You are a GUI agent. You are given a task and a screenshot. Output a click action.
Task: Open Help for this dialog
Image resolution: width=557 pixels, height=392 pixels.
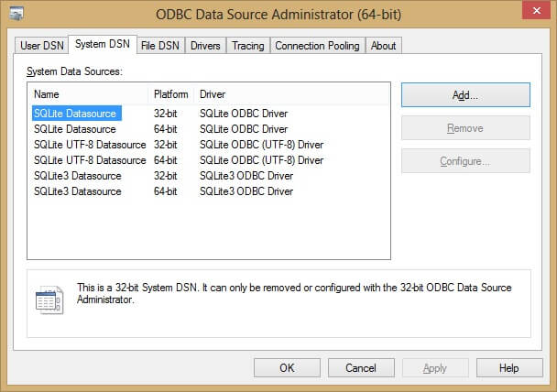point(509,367)
